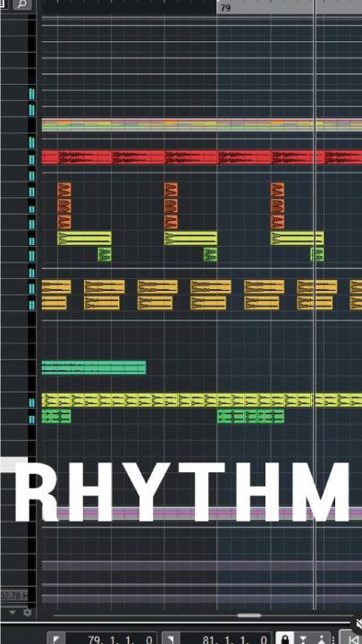Click the horizontal scrollbar handle at bottom
This screenshot has height=644, width=362.
click(x=249, y=615)
